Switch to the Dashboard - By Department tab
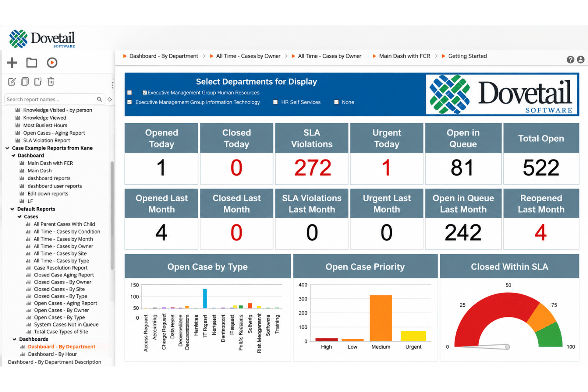588x392 pixels. click(161, 56)
